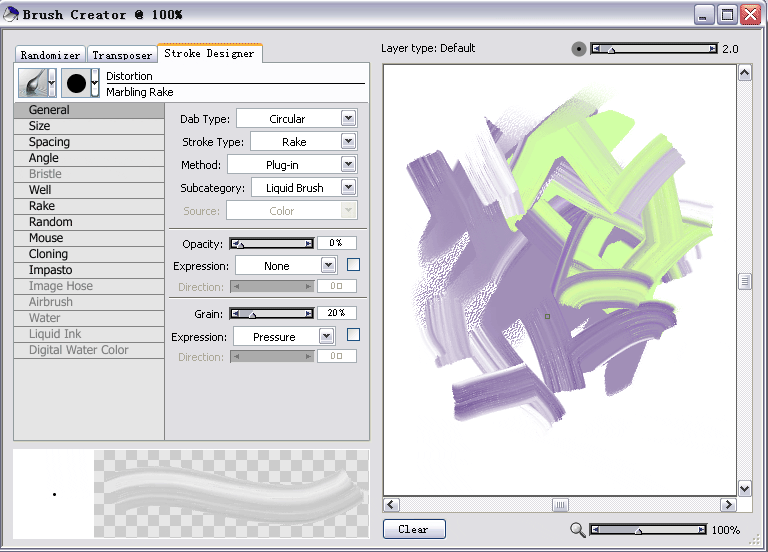Expand the Opacity Expression dropdown
768x552 pixels.
[328, 266]
